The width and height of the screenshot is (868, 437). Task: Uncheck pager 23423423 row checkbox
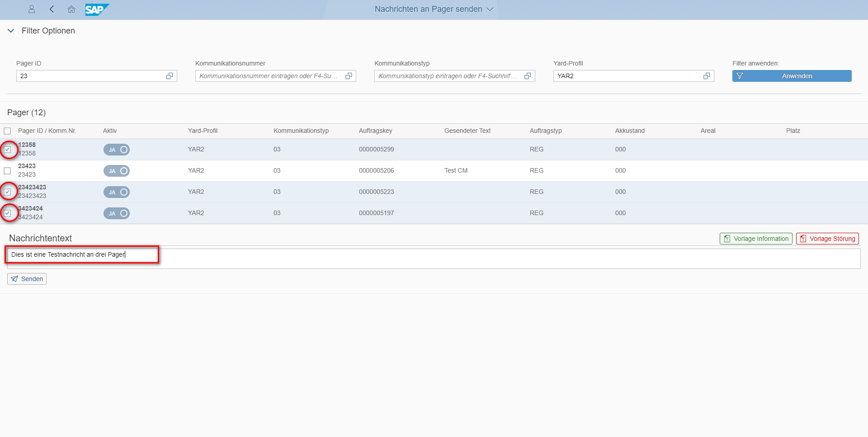click(7, 192)
